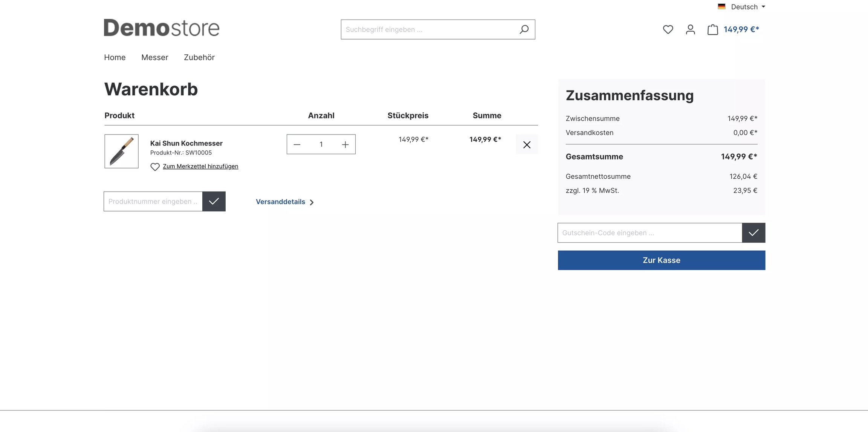868x432 pixels.
Task: Submit product number with checkmark button
Action: pos(214,201)
